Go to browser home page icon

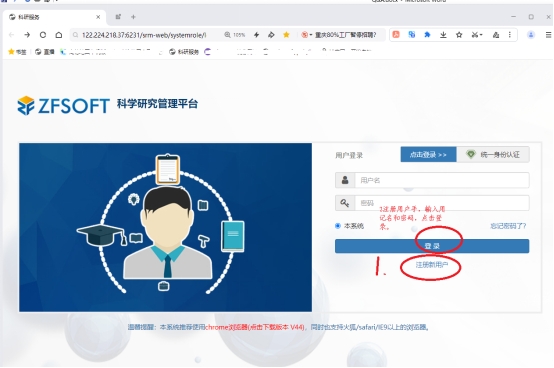coord(59,35)
